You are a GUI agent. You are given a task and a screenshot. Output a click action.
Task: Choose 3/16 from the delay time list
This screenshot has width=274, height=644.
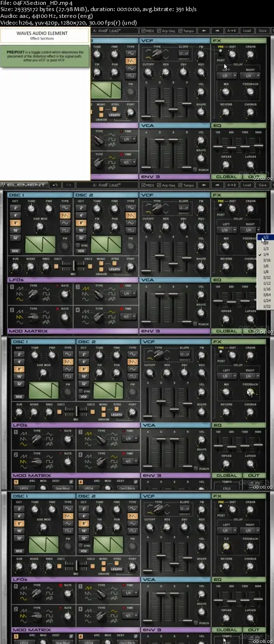[x=265, y=260]
